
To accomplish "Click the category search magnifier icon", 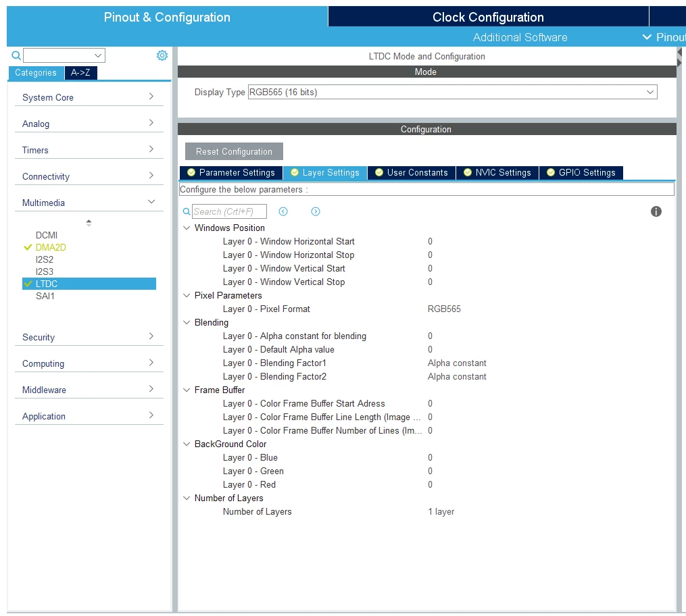I will point(16,55).
